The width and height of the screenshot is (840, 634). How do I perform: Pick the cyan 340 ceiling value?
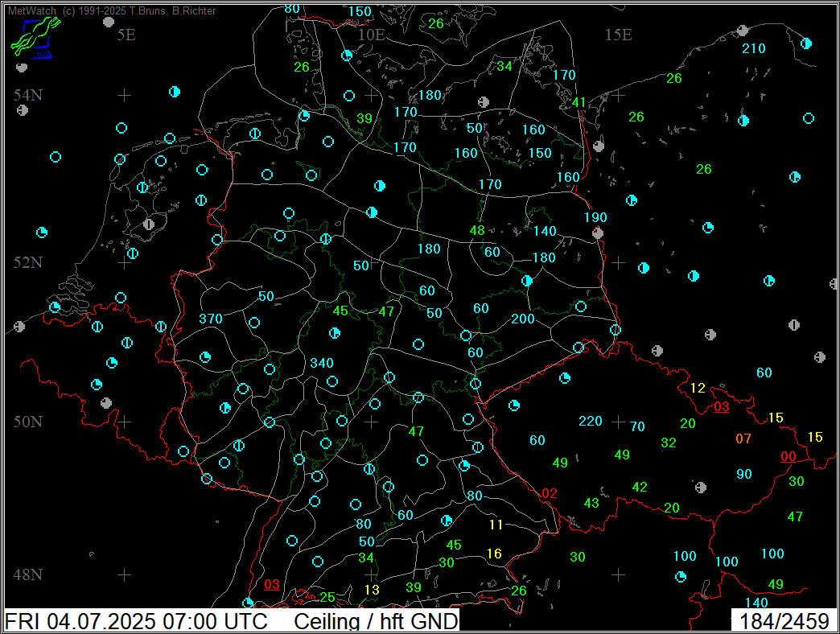click(x=322, y=363)
